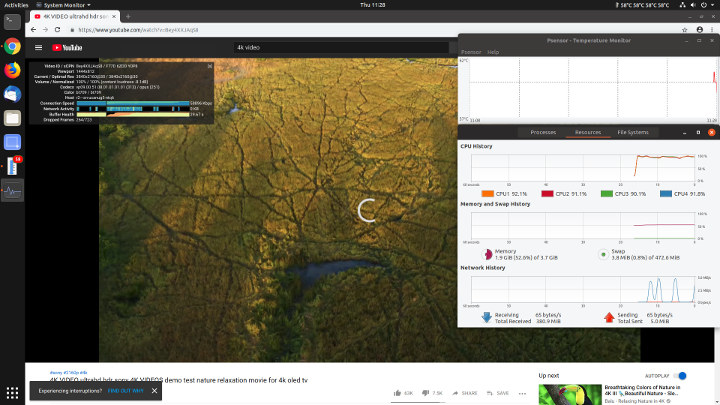The image size is (720, 405).
Task: Open the YouTube hamburger guide menu
Action: [39, 47]
